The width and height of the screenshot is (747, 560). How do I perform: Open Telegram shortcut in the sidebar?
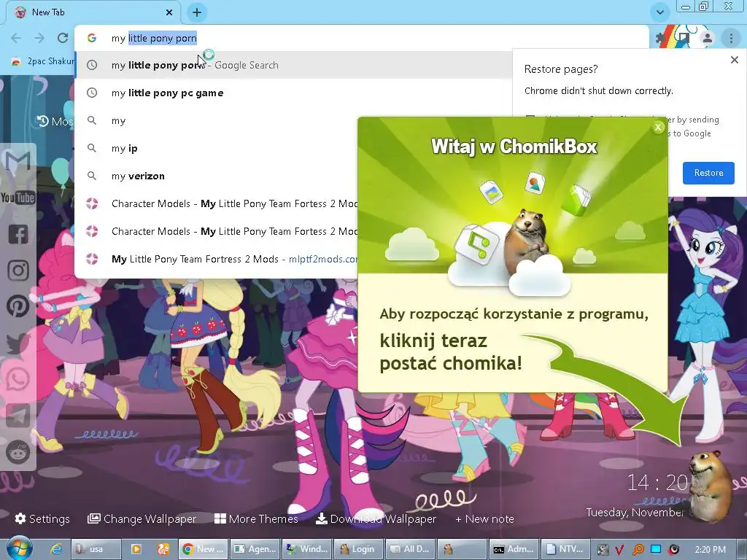click(18, 415)
